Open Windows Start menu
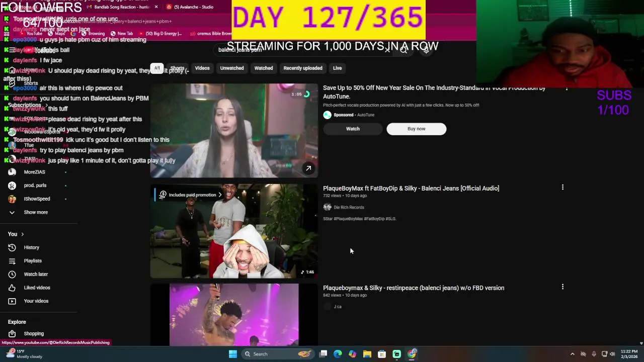Image resolution: width=644 pixels, height=362 pixels. [232, 354]
